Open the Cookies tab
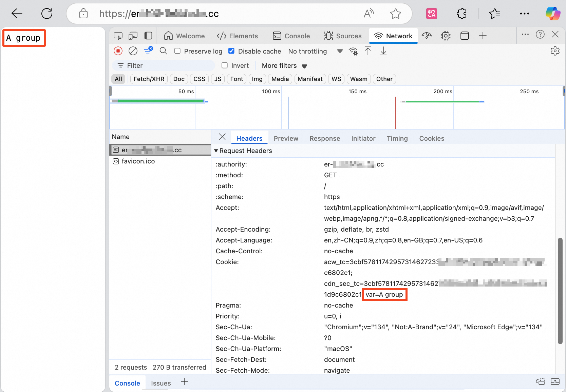Screen dimensions: 566x392 (432, 138)
